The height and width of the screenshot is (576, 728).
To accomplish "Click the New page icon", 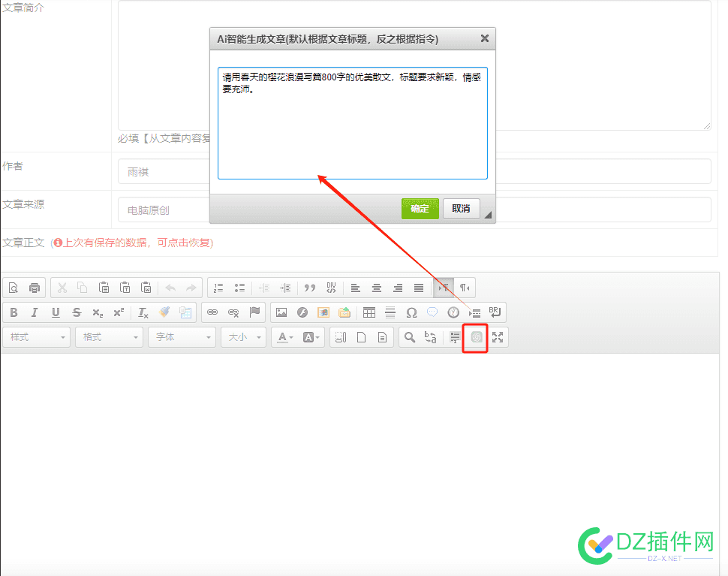I will tap(361, 337).
